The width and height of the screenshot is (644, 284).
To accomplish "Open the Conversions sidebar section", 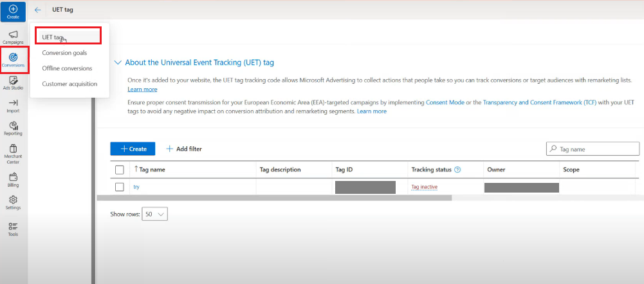I will (x=13, y=60).
